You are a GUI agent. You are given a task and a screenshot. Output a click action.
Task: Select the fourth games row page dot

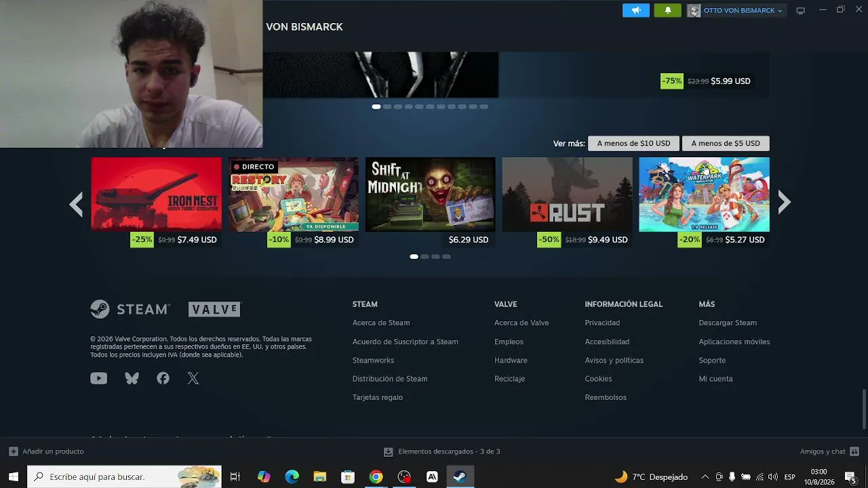[447, 257]
